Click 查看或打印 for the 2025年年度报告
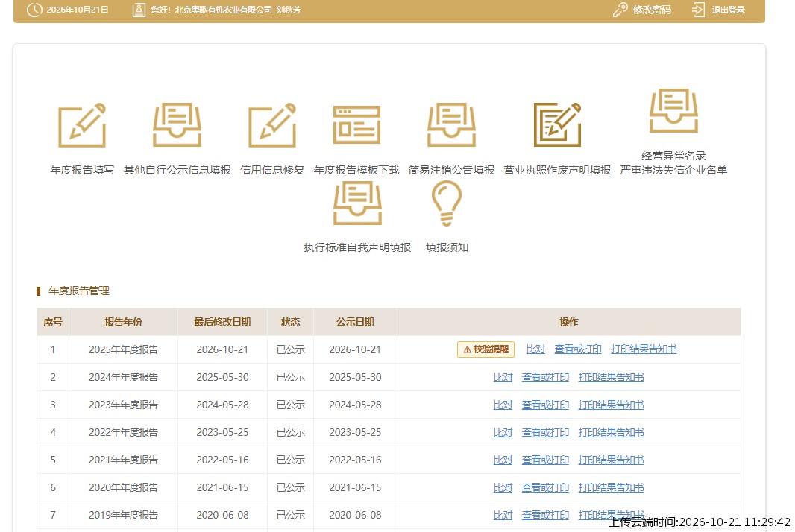795x532 pixels. coord(577,349)
